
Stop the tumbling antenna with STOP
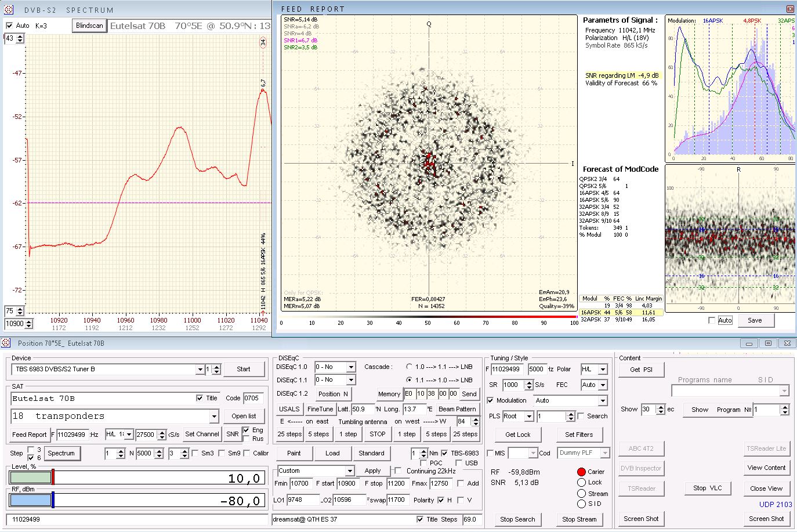pos(378,434)
